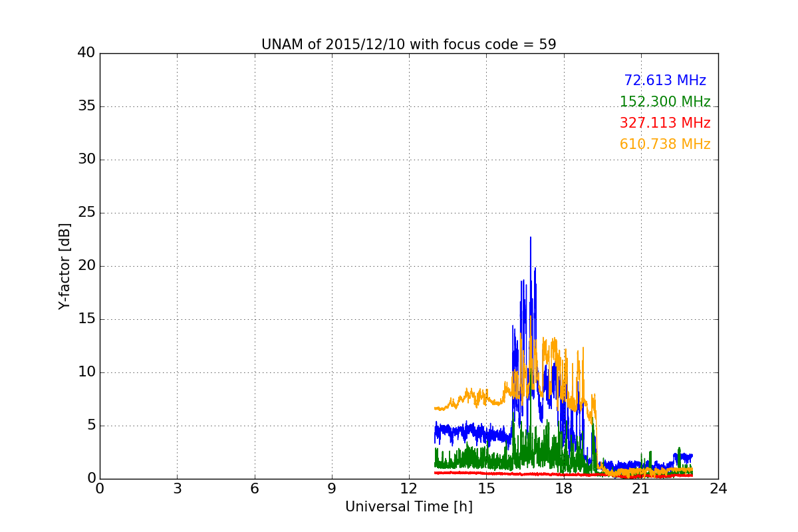Click the x-axis tick label 12
The width and height of the screenshot is (798, 532).
click(x=409, y=489)
